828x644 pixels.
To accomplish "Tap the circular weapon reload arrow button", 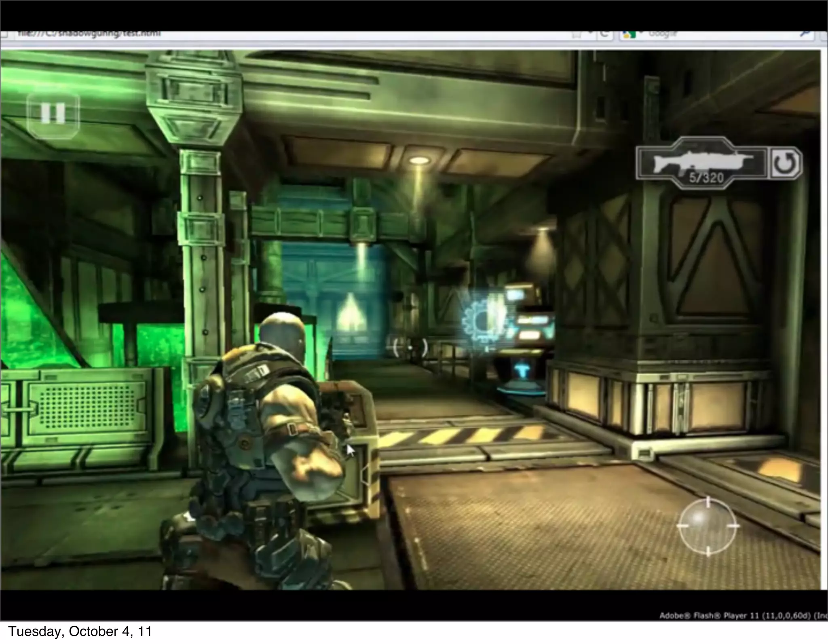I will (x=785, y=164).
